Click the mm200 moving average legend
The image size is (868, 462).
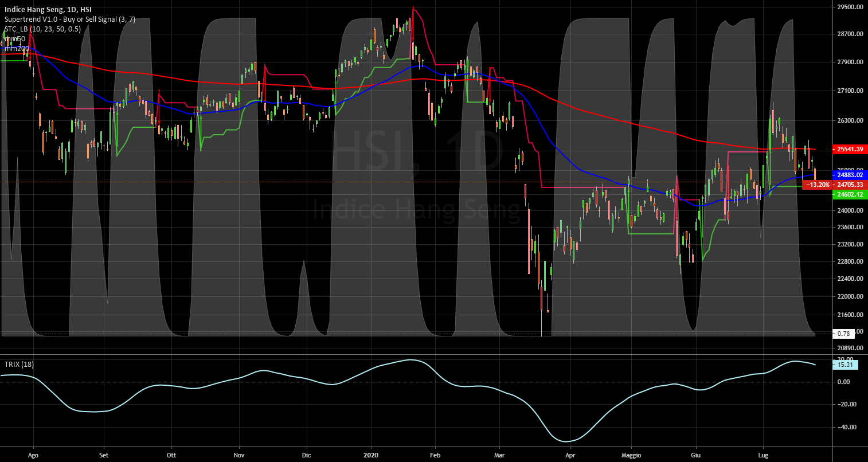click(17, 49)
